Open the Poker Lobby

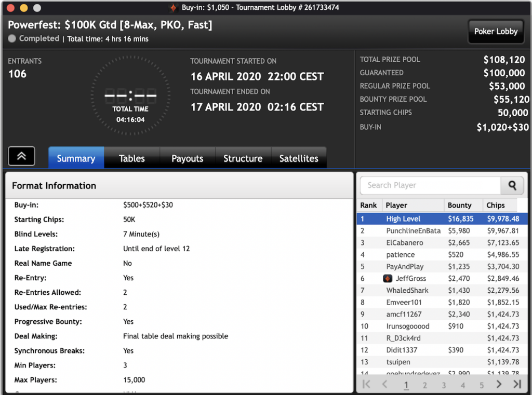pyautogui.click(x=496, y=31)
